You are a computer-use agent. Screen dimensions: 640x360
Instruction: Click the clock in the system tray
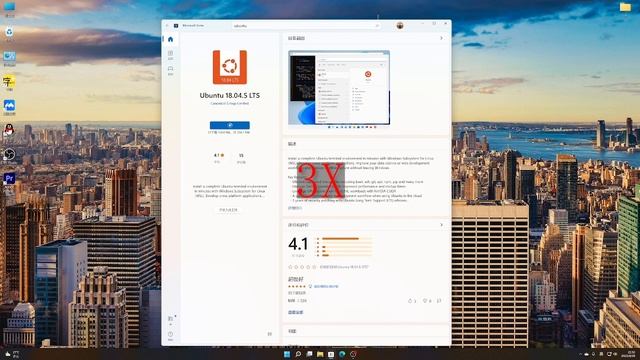[x=629, y=354]
